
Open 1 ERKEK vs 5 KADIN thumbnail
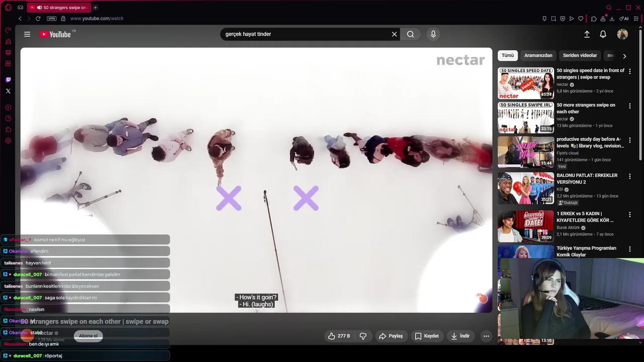tap(526, 226)
